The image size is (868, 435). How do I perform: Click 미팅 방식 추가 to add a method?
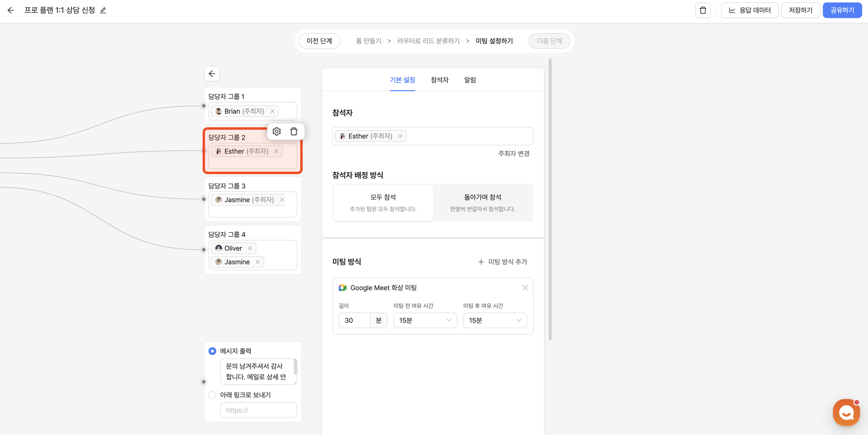click(x=502, y=262)
